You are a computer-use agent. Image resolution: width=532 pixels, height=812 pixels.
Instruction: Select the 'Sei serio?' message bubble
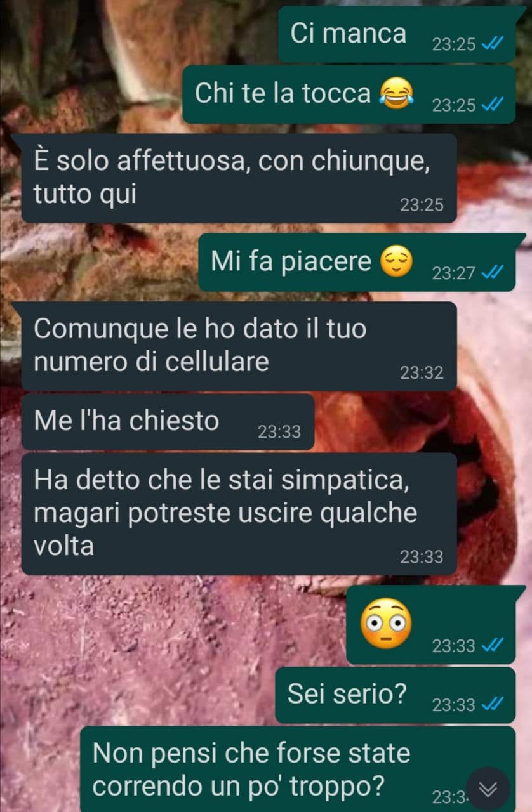coord(395,695)
